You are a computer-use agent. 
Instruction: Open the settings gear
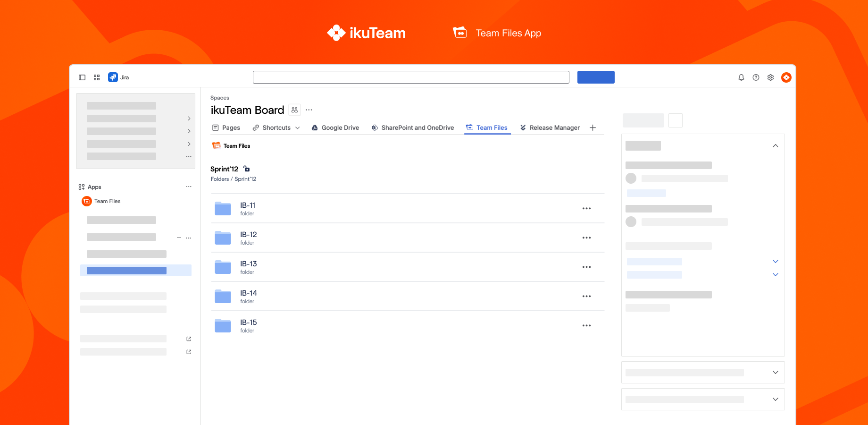pos(770,77)
